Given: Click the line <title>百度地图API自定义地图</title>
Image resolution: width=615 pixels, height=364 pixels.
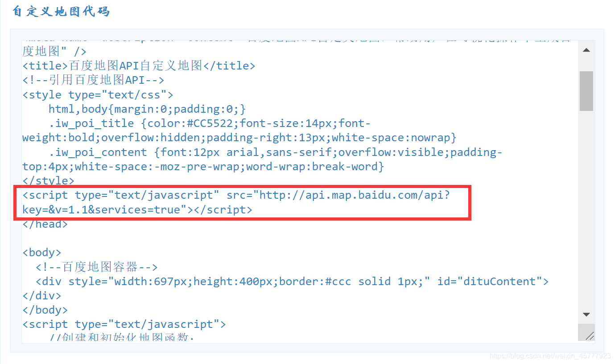Looking at the screenshot, I should [x=139, y=66].
